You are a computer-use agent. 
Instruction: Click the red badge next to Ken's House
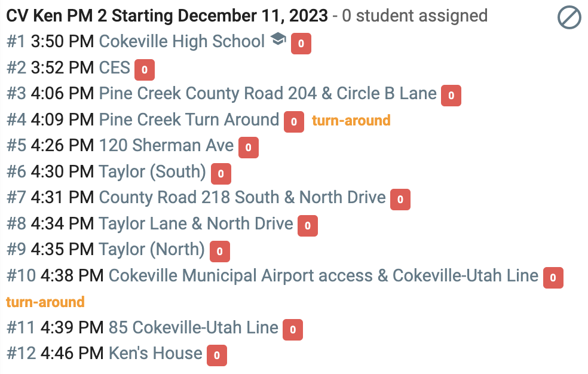point(217,355)
